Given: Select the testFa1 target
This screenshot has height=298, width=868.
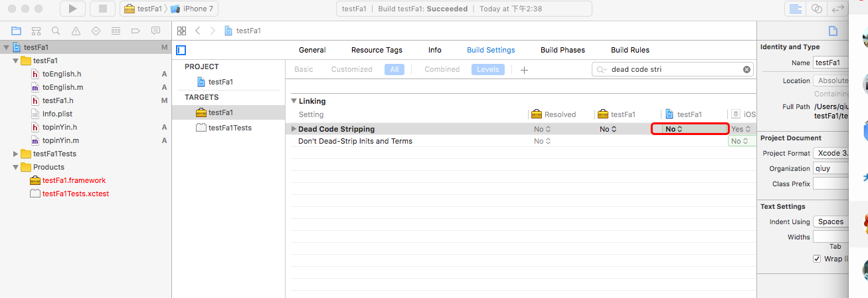Looking at the screenshot, I should pyautogui.click(x=220, y=112).
